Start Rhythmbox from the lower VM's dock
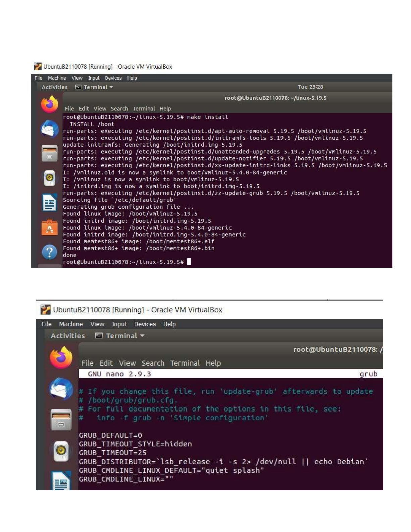This screenshot has width=411, height=532. click(61, 451)
